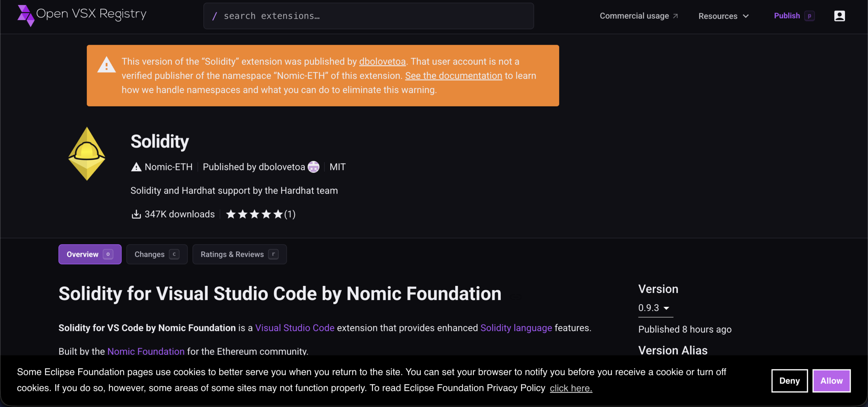The image size is (868, 407).
Task: Click the downloads icon beside 347K
Action: coord(136,214)
